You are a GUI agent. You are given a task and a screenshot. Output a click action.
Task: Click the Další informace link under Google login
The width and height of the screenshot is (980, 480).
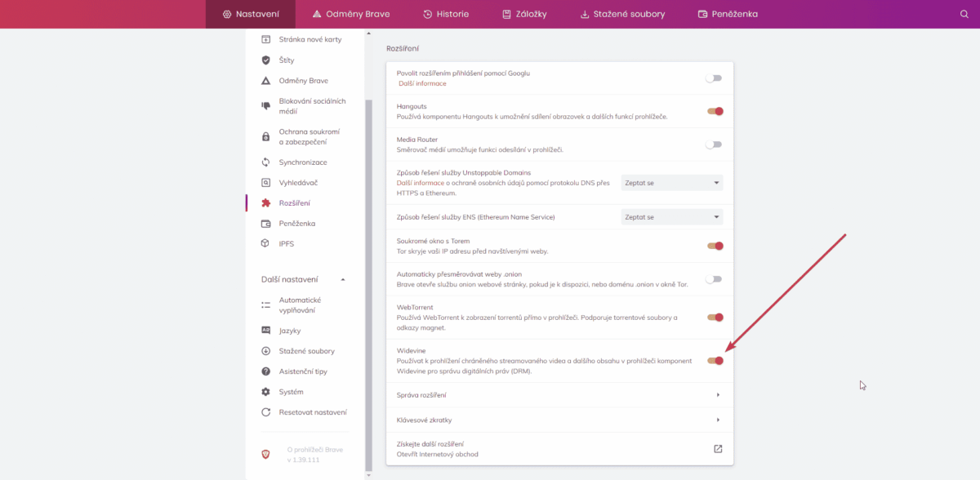coord(422,83)
